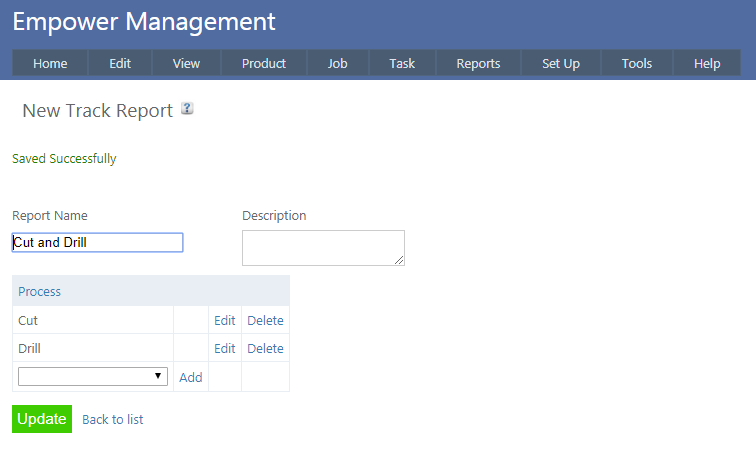Delete the Cut process row
The height and width of the screenshot is (456, 756).
pyautogui.click(x=265, y=321)
